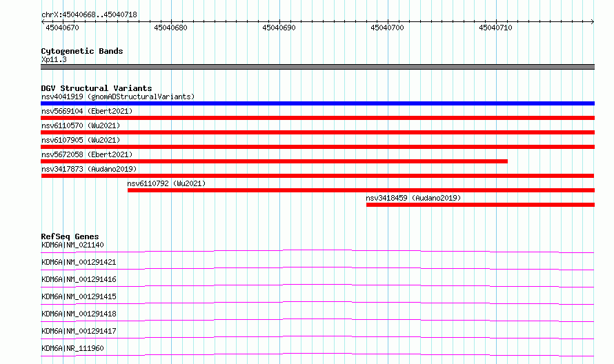614x364 pixels.
Task: Click the red bar under nsv5672058
Action: [x=274, y=161]
